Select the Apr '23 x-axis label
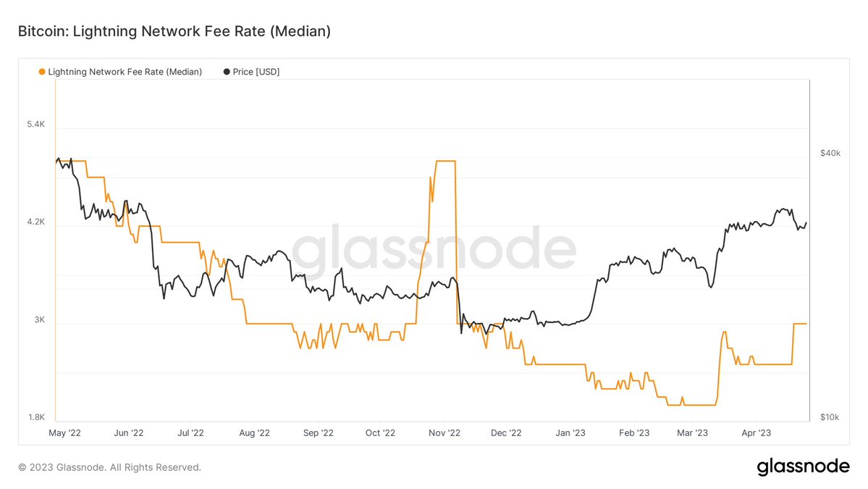This screenshot has width=868, height=489. (756, 433)
